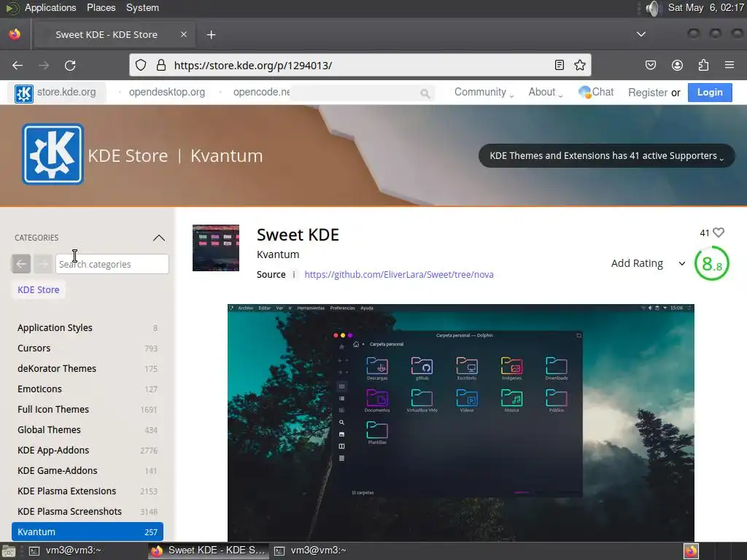This screenshot has height=560, width=747.
Task: Go back with the browser back arrow
Action: click(x=18, y=65)
